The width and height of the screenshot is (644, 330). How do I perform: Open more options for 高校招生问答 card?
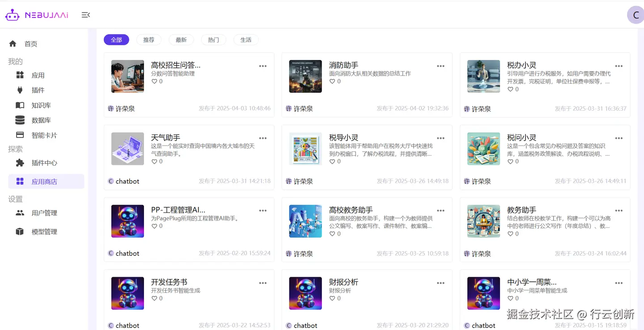pyautogui.click(x=263, y=66)
